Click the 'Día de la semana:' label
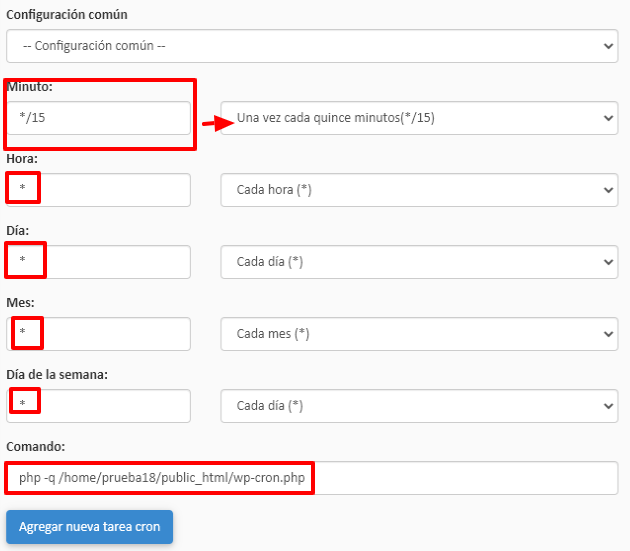This screenshot has height=551, width=630. (x=57, y=374)
